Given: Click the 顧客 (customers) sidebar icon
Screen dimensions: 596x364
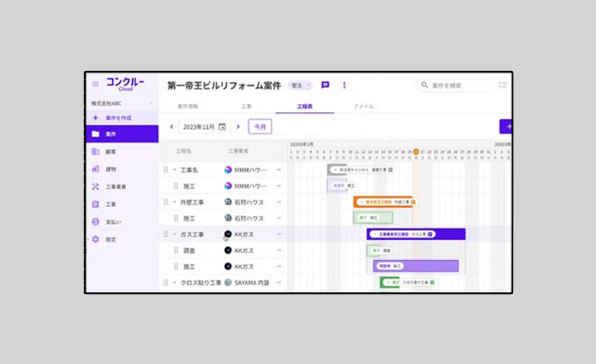Looking at the screenshot, I should point(96,151).
